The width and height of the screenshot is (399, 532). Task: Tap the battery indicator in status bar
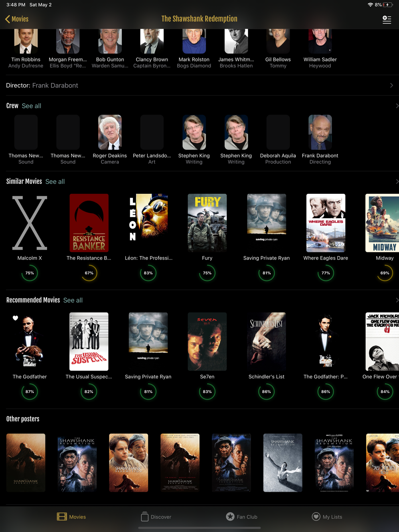click(388, 5)
